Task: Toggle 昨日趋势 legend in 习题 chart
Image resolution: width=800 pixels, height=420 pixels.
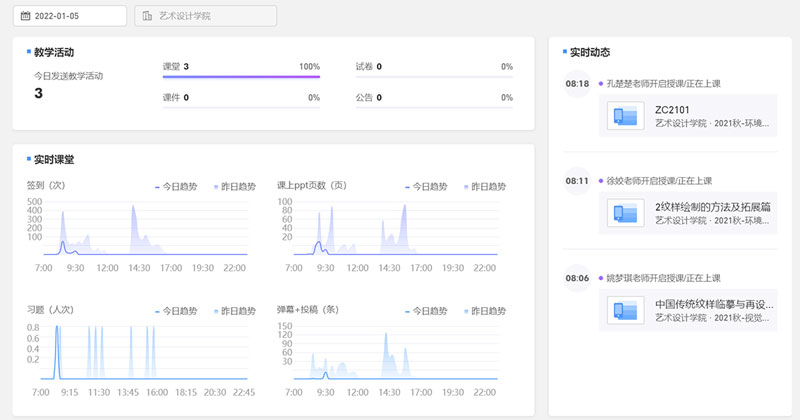Action: tap(236, 311)
